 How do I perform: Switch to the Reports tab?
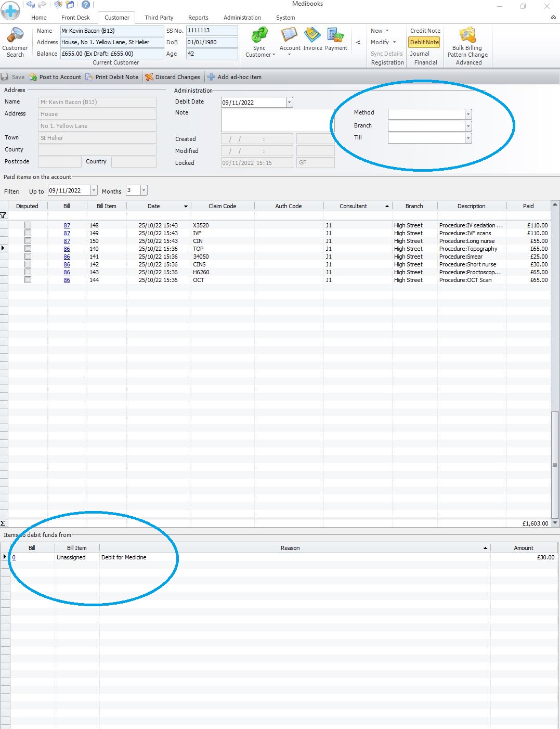198,18
